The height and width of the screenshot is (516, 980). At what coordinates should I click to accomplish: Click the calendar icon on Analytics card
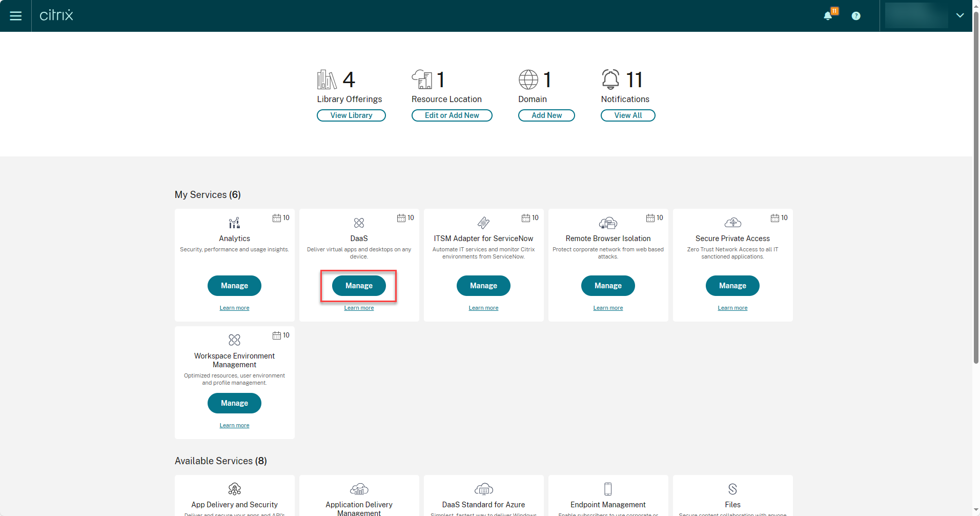click(277, 218)
